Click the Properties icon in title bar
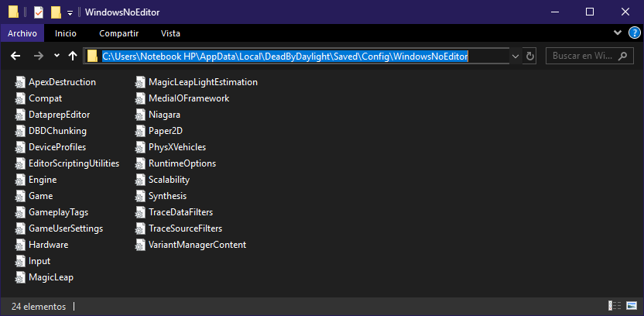The image size is (644, 316). coord(39,12)
